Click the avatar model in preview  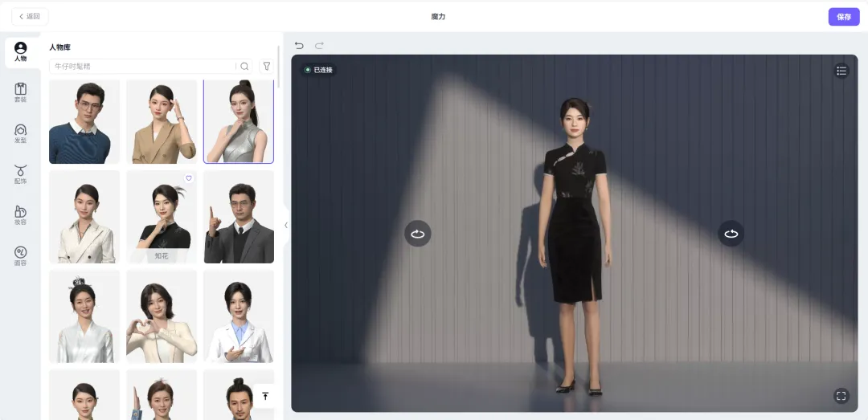(574, 247)
